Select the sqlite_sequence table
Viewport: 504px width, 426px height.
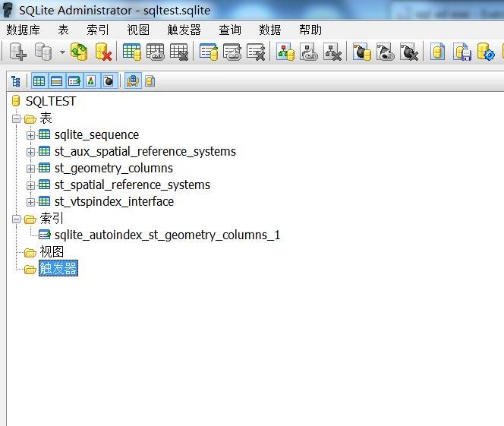click(x=96, y=135)
